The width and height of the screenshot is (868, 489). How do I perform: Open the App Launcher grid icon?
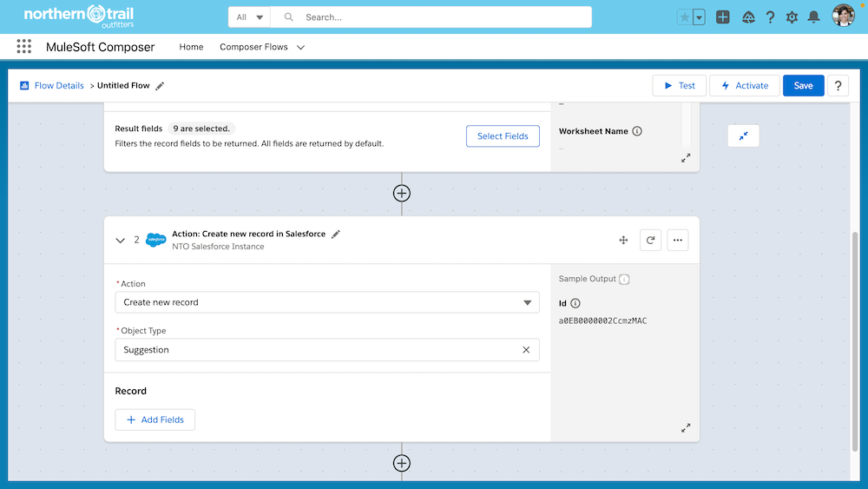coord(23,47)
